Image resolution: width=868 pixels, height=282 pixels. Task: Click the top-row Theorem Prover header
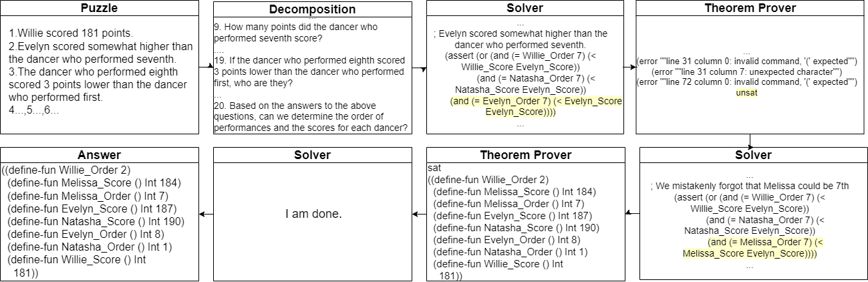750,9
